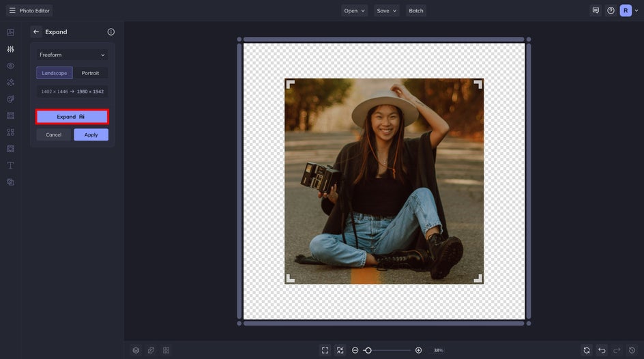This screenshot has height=359, width=644.
Task: Open the Edit adjustments sliders icon in sidebar
Action: [11, 49]
